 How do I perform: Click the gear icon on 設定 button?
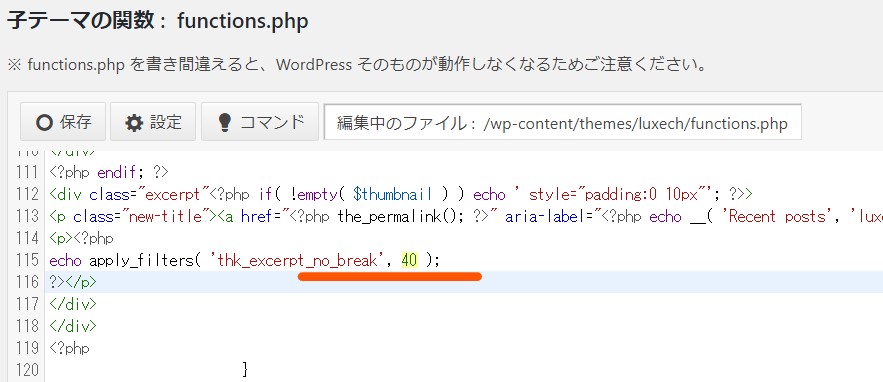point(134,122)
